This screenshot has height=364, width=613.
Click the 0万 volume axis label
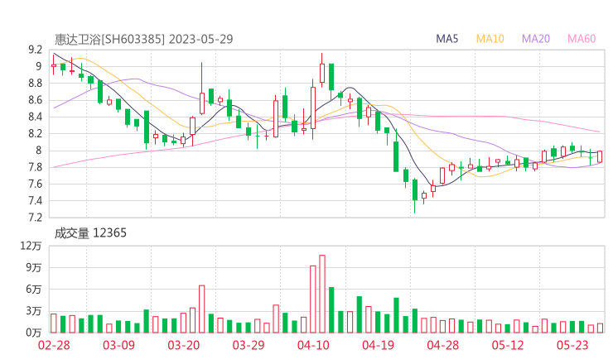34,333
